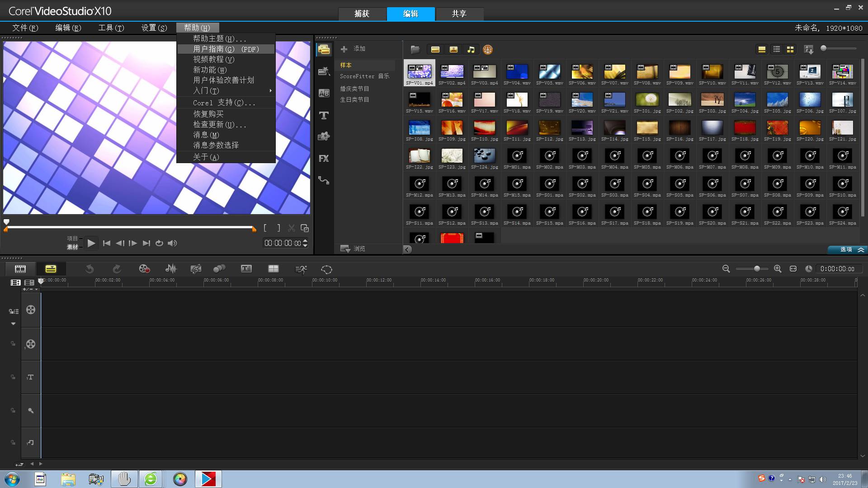Image resolution: width=868 pixels, height=488 pixels.
Task: Click the zoom in magnifier on timeline
Action: click(778, 269)
